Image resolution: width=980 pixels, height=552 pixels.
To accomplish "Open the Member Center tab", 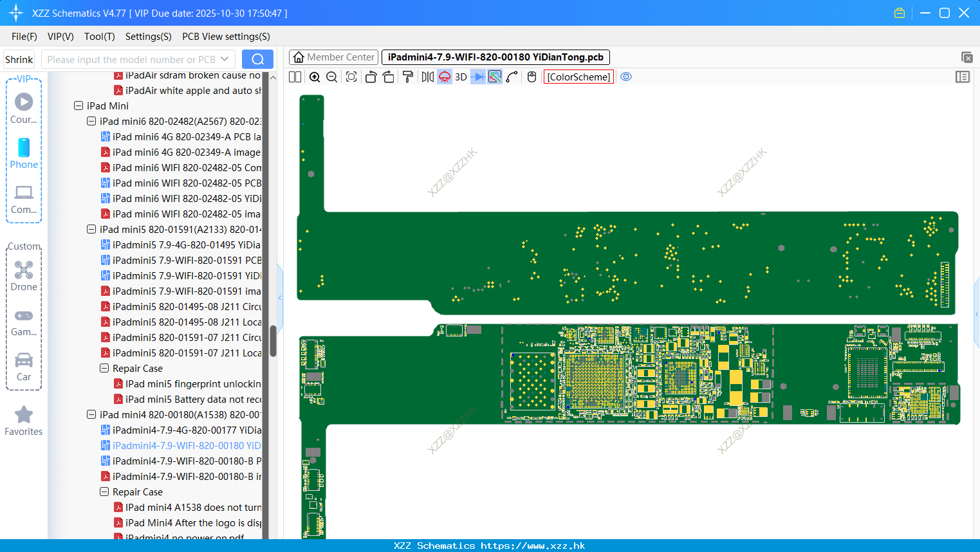I will pos(333,57).
